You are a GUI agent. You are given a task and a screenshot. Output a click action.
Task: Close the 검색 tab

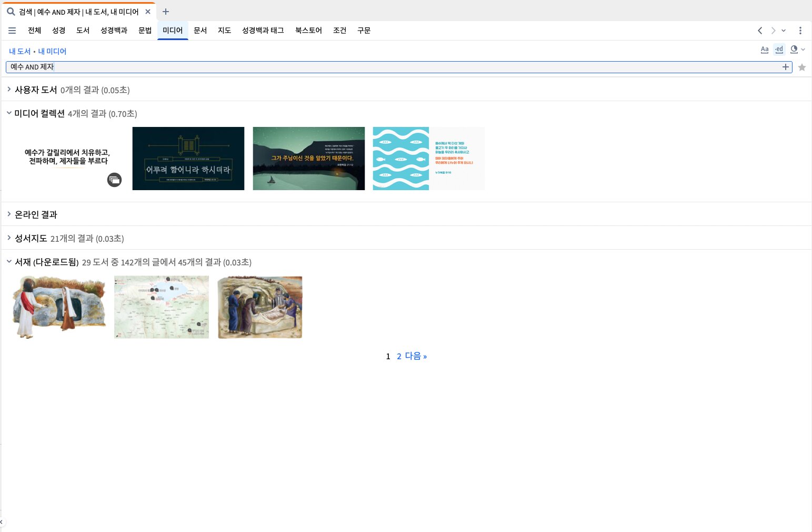[148, 12]
